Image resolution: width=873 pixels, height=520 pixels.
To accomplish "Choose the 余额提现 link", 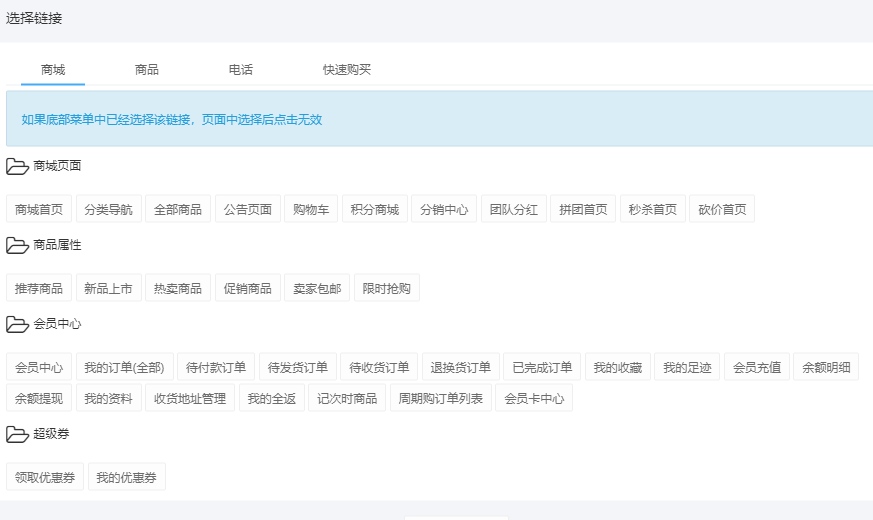I will click(x=39, y=398).
